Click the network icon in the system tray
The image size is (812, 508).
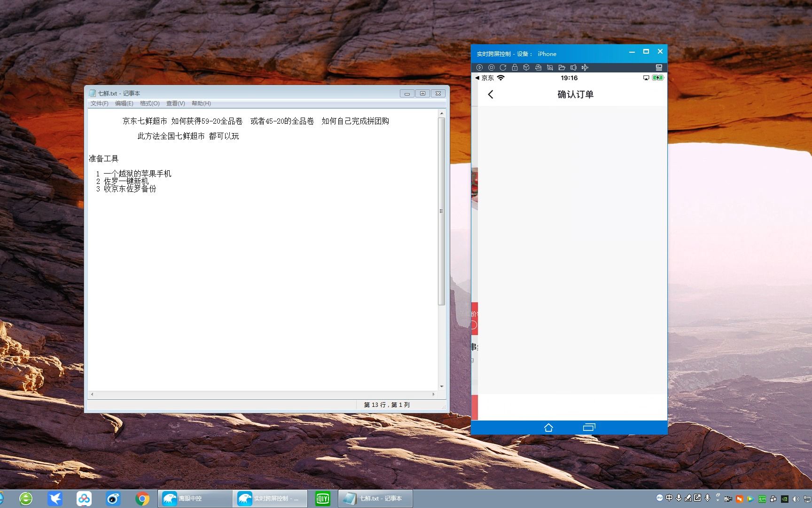pos(807,499)
